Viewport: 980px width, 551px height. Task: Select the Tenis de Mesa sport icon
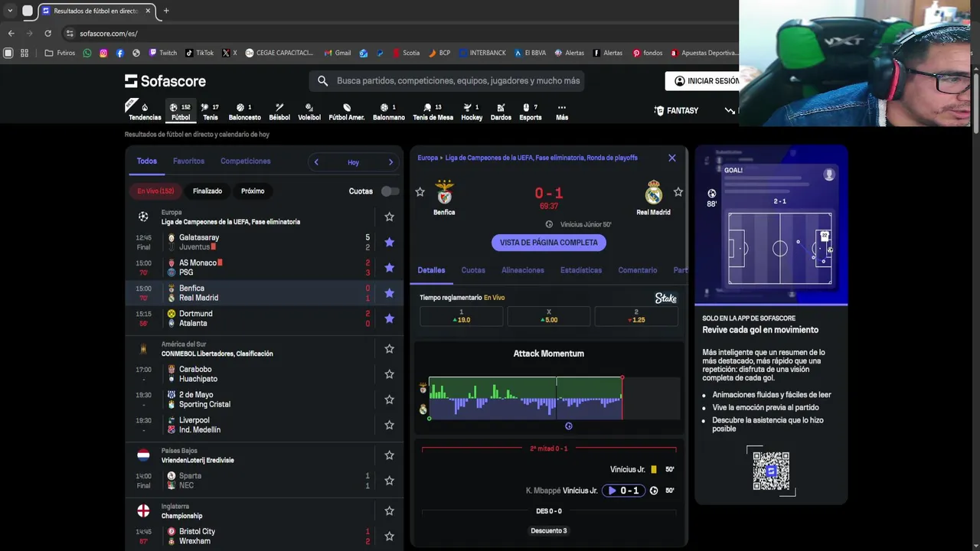point(433,111)
